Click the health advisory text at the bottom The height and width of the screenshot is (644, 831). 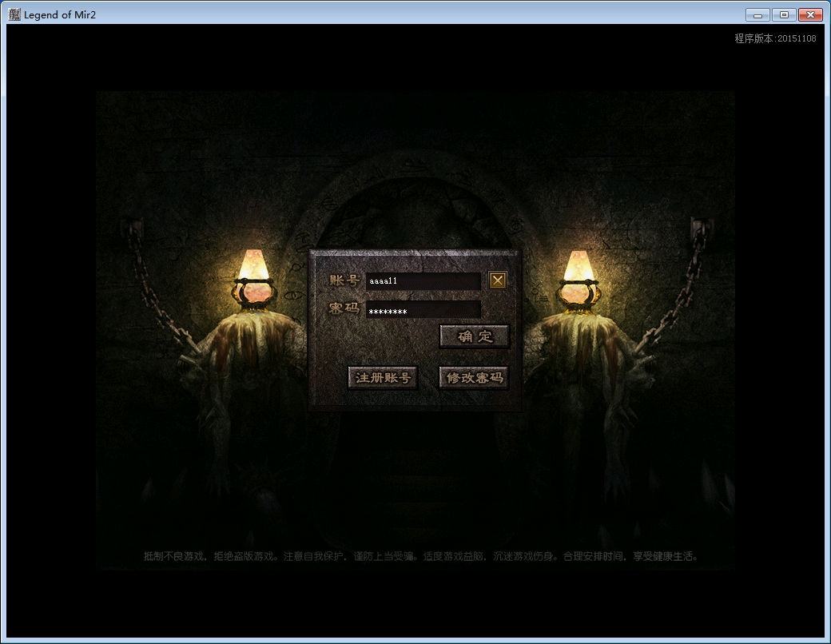click(421, 556)
